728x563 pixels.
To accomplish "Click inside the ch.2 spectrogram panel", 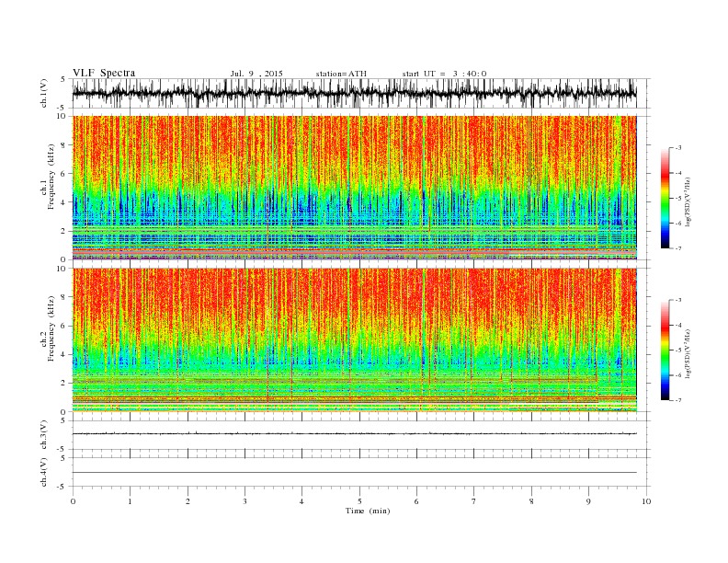I will pos(354,339).
